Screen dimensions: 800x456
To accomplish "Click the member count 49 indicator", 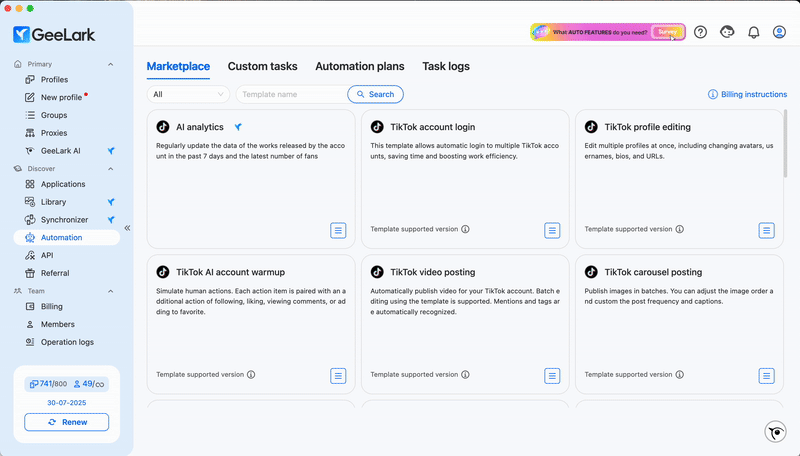I will point(89,384).
